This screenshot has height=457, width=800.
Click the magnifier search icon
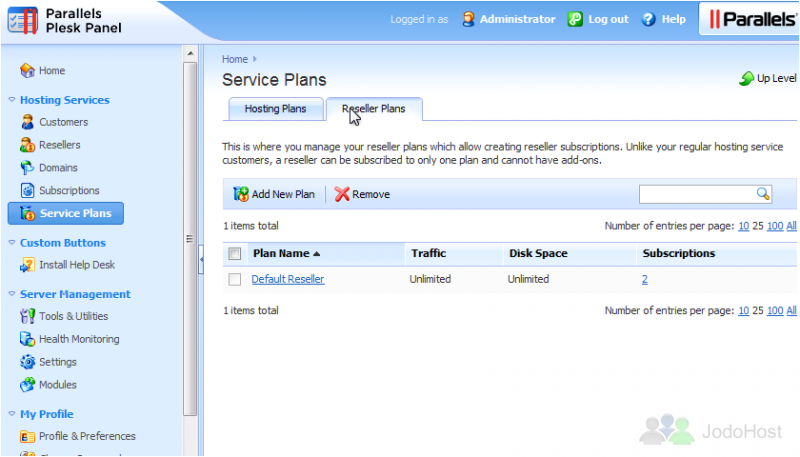[x=763, y=194]
